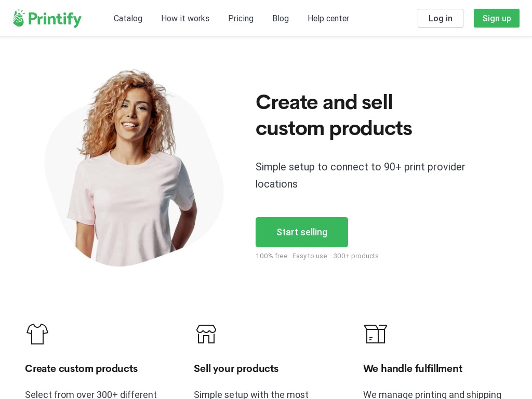Image resolution: width=532 pixels, height=399 pixels.
Task: Click the Create and sell custom products headline
Action: coord(334,115)
